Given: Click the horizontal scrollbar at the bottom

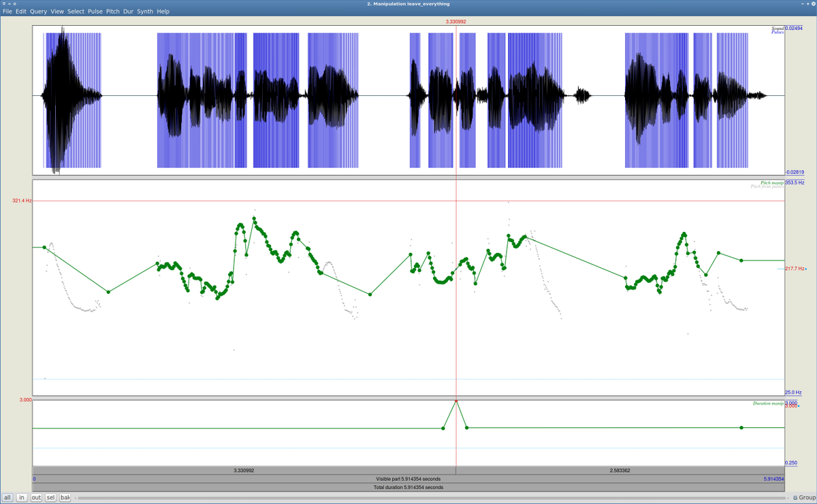Looking at the screenshot, I should (430, 498).
